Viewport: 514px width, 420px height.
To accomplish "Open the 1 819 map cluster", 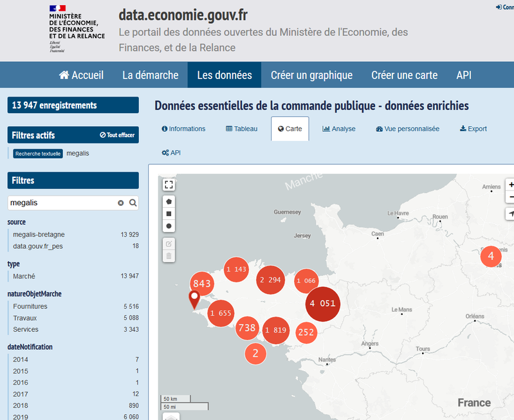I will [276, 330].
